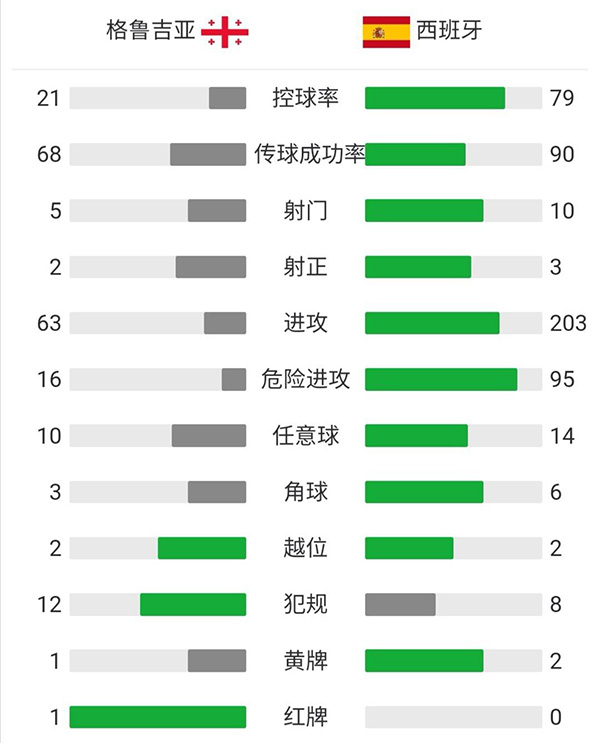The width and height of the screenshot is (600, 743).
Task: Click the 传球成功率 stat label
Action: pyautogui.click(x=309, y=154)
